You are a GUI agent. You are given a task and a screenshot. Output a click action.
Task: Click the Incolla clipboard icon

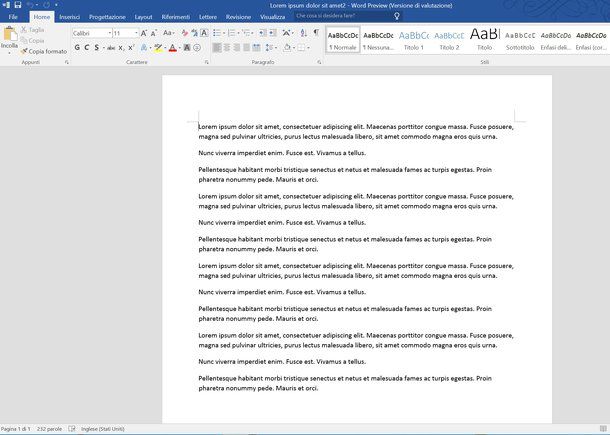tap(9, 34)
